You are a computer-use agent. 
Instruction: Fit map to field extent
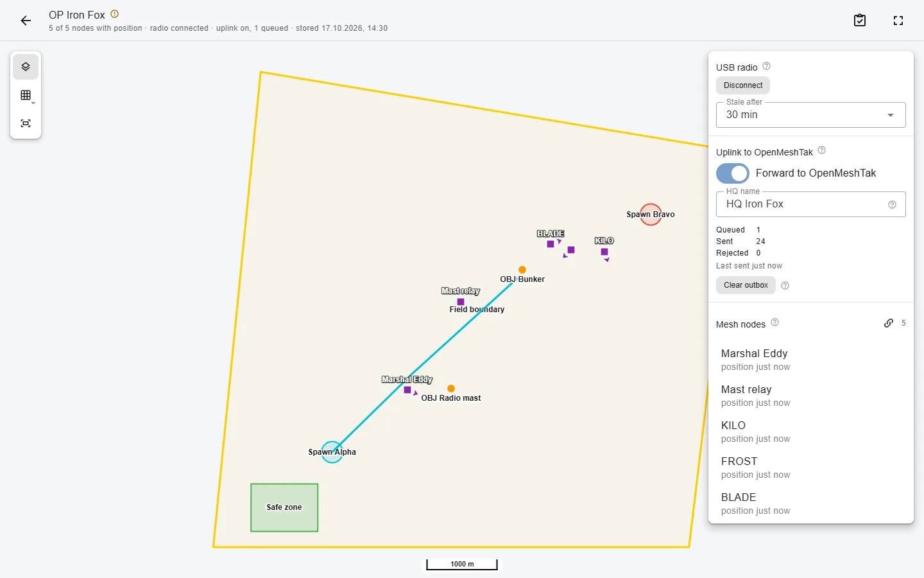pos(26,123)
